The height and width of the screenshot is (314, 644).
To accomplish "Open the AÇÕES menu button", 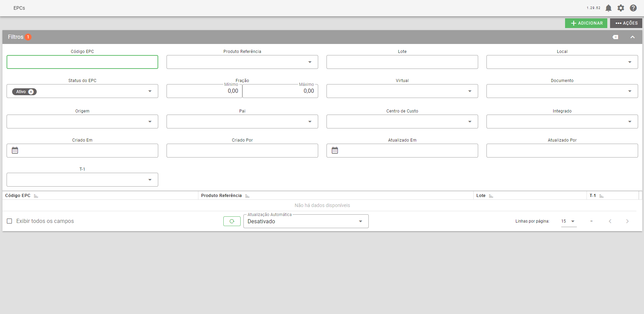I will [x=626, y=23].
